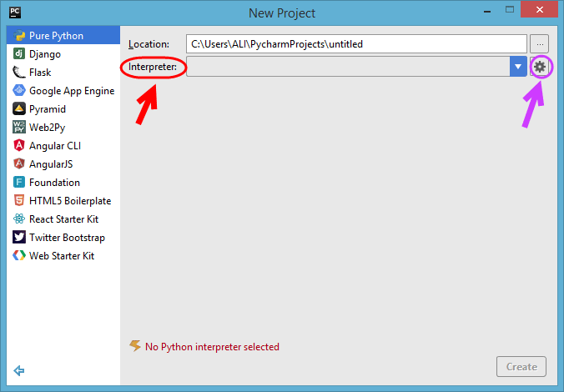Screen dimensions: 564x392
Task: Choose the Foundation label
Action: (x=55, y=183)
